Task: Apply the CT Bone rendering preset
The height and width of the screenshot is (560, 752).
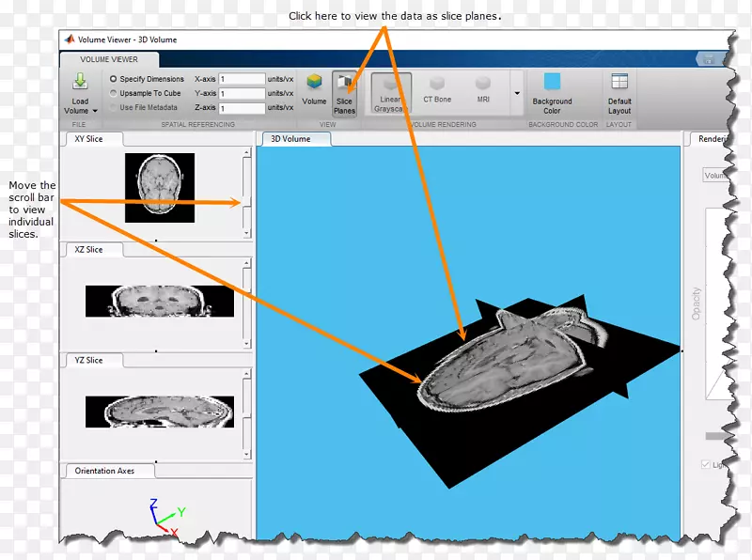Action: coord(436,89)
